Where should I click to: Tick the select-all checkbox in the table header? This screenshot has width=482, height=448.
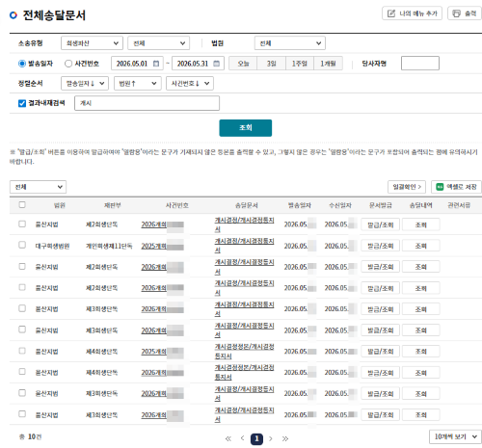click(x=22, y=205)
